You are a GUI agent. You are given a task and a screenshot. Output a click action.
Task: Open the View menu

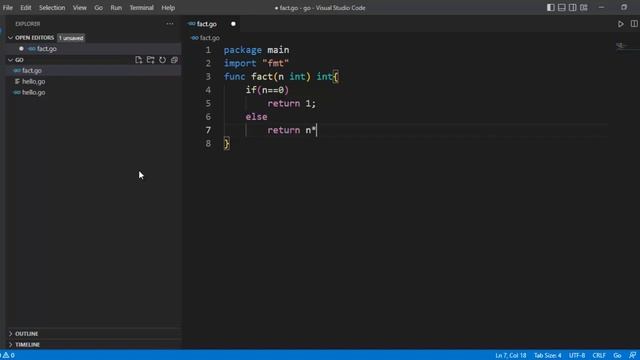coord(80,8)
